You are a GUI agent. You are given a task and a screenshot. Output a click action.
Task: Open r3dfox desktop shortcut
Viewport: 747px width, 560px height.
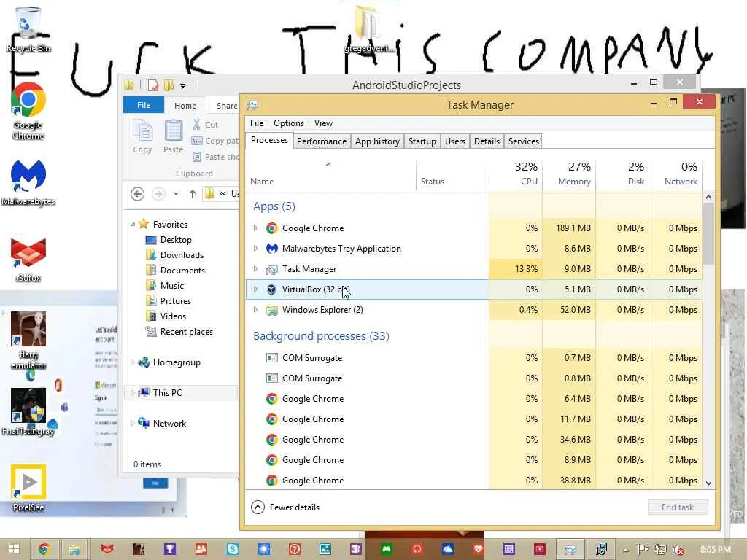click(28, 260)
